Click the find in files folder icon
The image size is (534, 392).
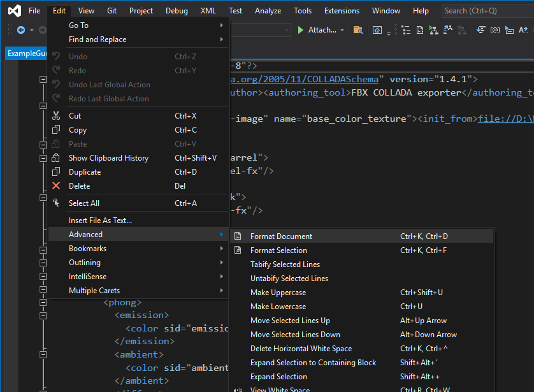pos(358,30)
